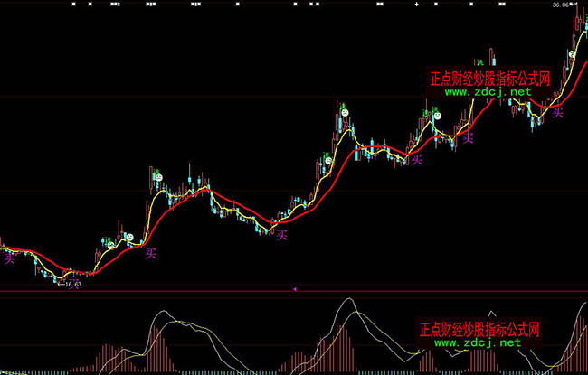Select the 买 buy marker at the chart's center dip
This screenshot has width=588, height=375.
tap(281, 235)
